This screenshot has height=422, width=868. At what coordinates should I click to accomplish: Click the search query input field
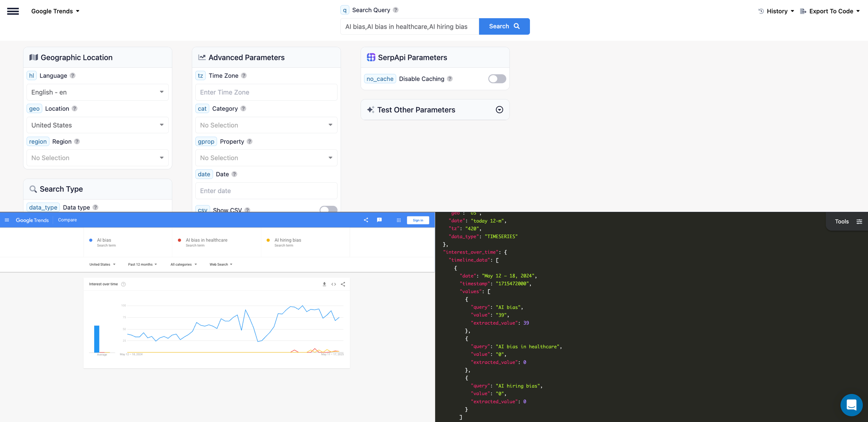[x=410, y=26]
